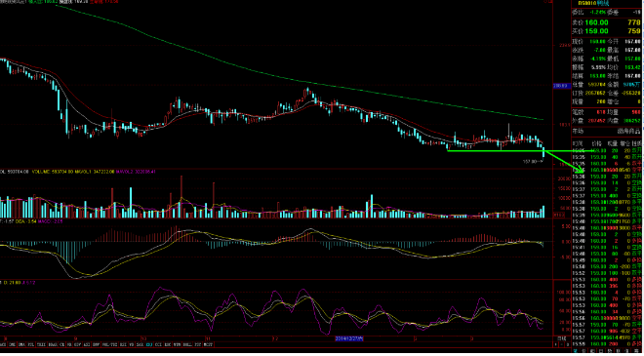644x356 pixels.
Task: Click the 日线 period button below chart
Action: pyautogui.click(x=561, y=338)
